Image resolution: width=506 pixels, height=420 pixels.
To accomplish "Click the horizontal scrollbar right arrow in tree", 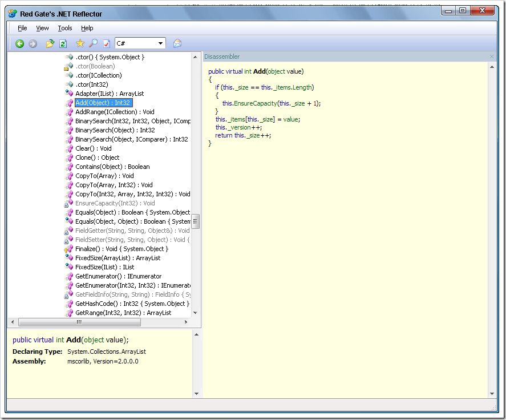I will (186, 322).
